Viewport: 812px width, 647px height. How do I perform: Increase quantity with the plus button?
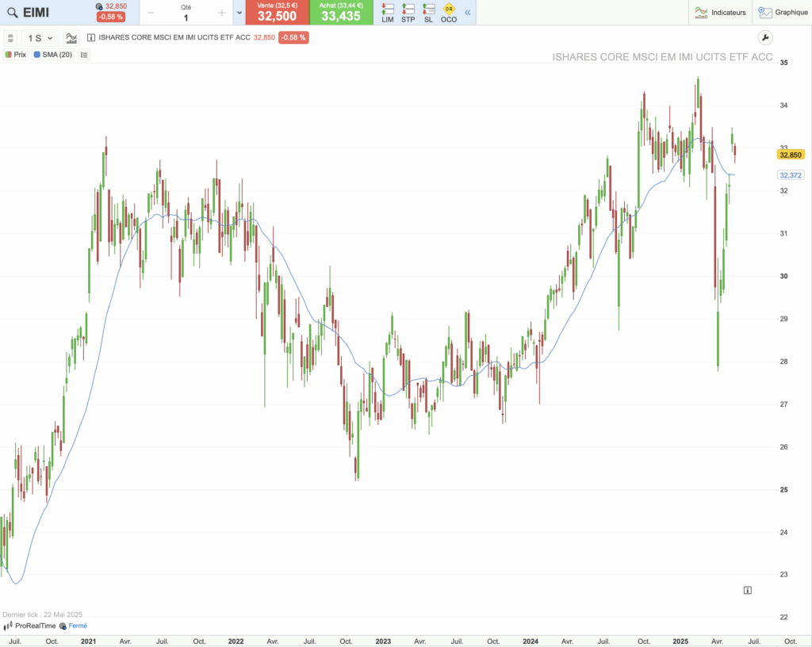coord(222,13)
